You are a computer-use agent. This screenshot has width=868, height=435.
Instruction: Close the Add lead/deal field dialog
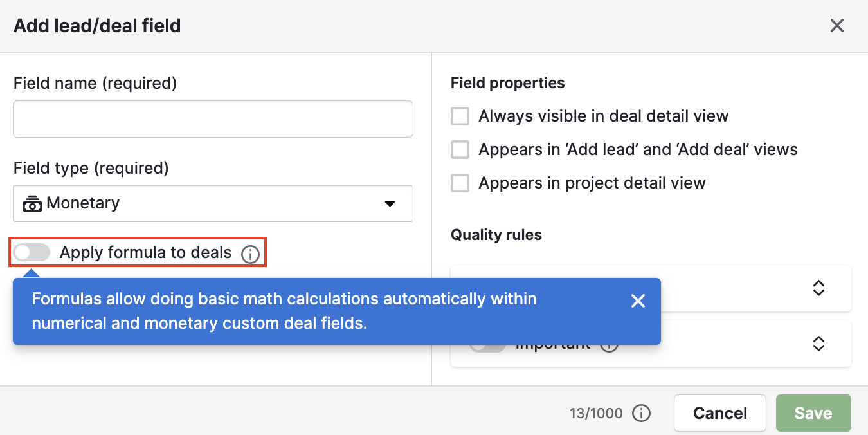click(836, 26)
